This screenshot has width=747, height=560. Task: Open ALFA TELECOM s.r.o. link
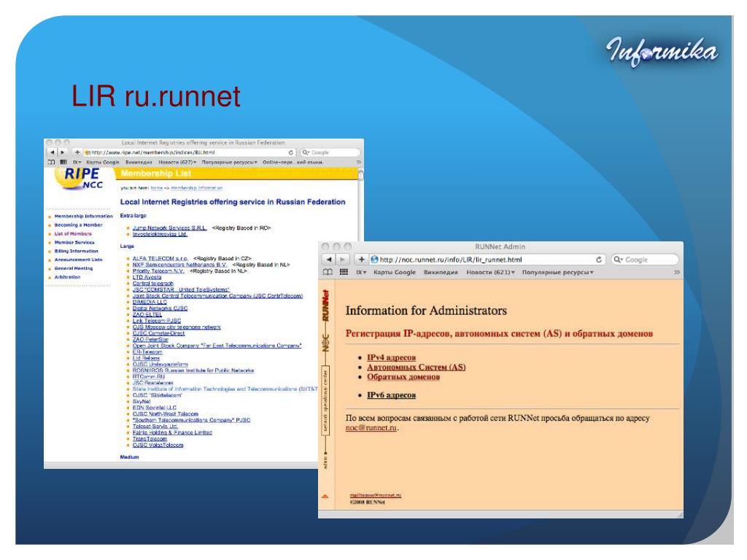(x=160, y=258)
